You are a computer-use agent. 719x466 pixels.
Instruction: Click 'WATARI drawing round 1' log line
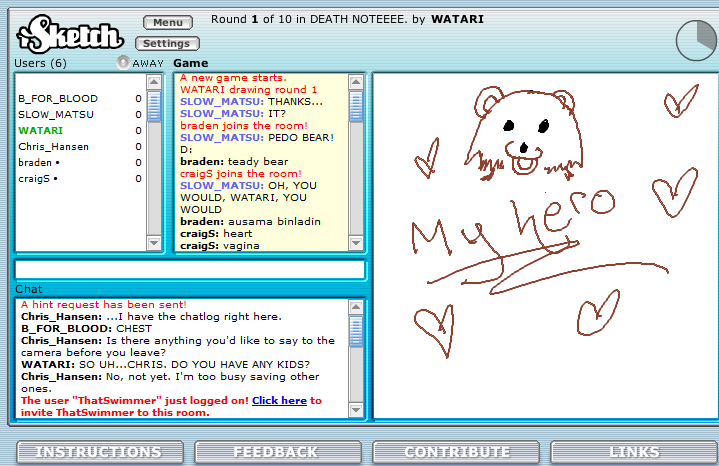click(x=249, y=89)
